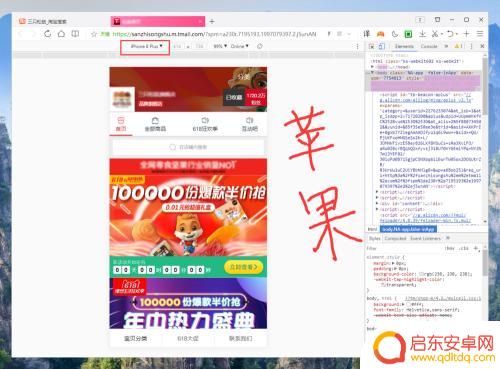Open the zoom percentage dropdown
The image size is (500, 369).
220,46
